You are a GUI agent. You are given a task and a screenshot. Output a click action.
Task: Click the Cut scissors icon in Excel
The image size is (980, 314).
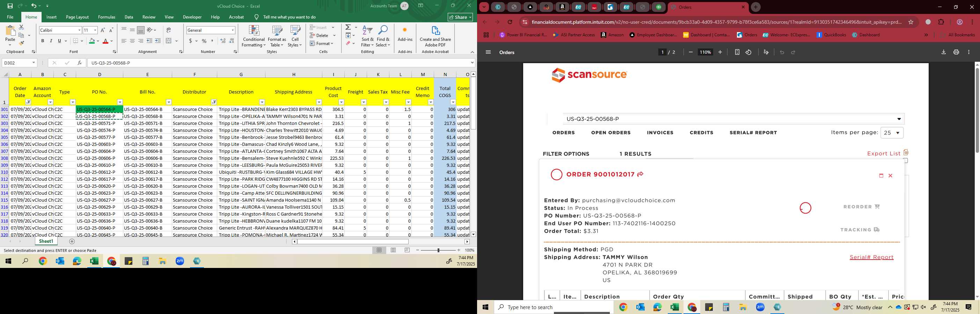(x=21, y=27)
